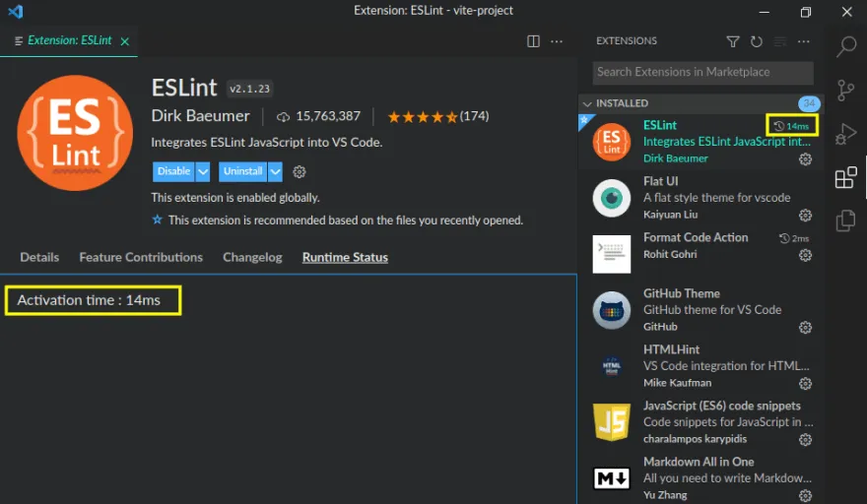Viewport: 867px width, 504px height.
Task: Select HTMLHint extension in list
Action: tap(701, 366)
